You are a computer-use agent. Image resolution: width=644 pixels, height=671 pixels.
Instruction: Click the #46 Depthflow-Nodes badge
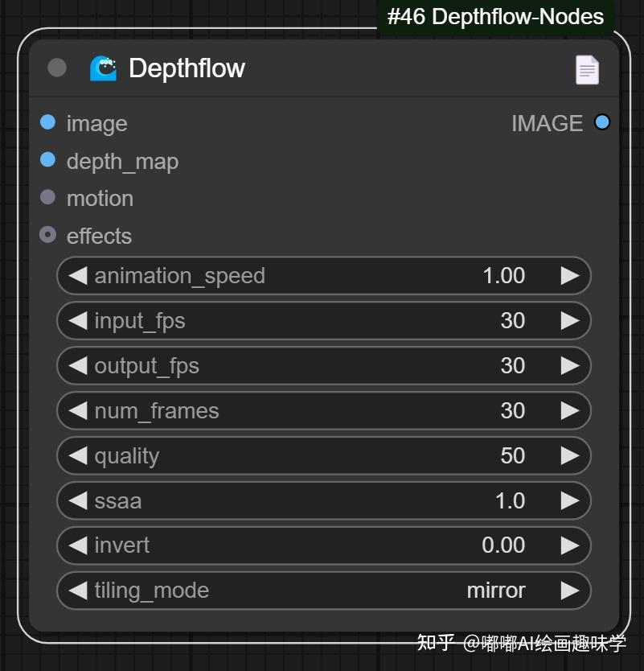[495, 17]
